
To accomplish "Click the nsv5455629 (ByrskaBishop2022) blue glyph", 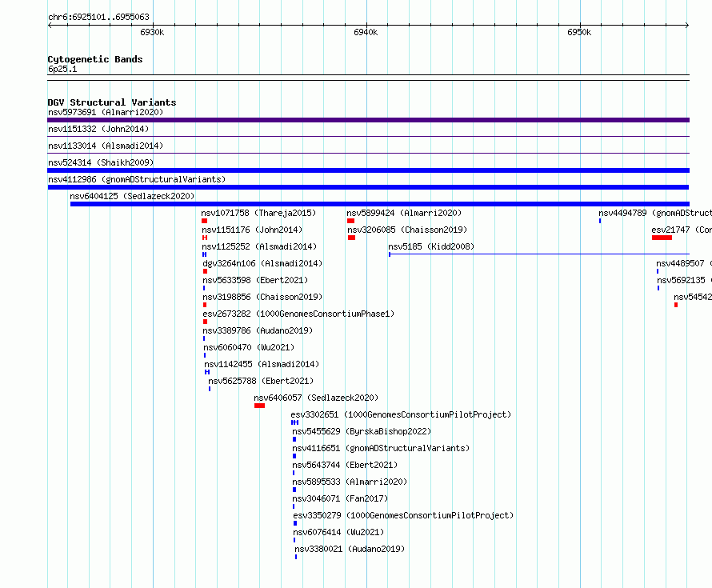I will point(294,439).
